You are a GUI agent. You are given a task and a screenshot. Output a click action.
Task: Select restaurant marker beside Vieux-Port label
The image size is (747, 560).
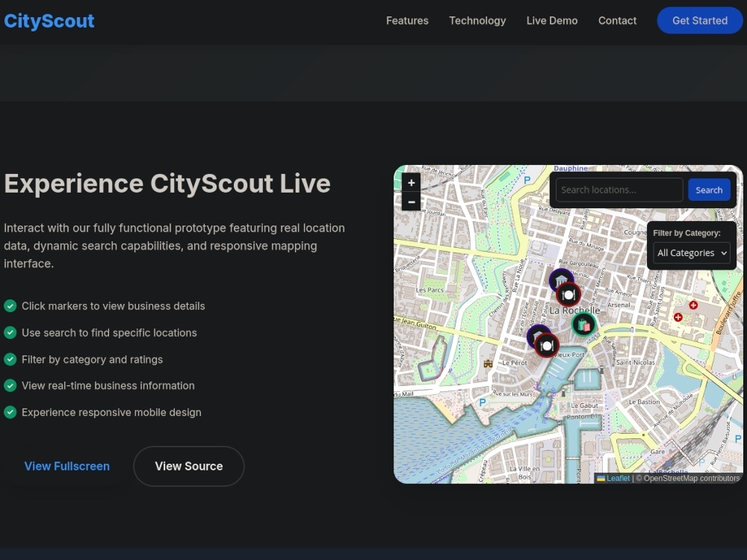click(547, 345)
